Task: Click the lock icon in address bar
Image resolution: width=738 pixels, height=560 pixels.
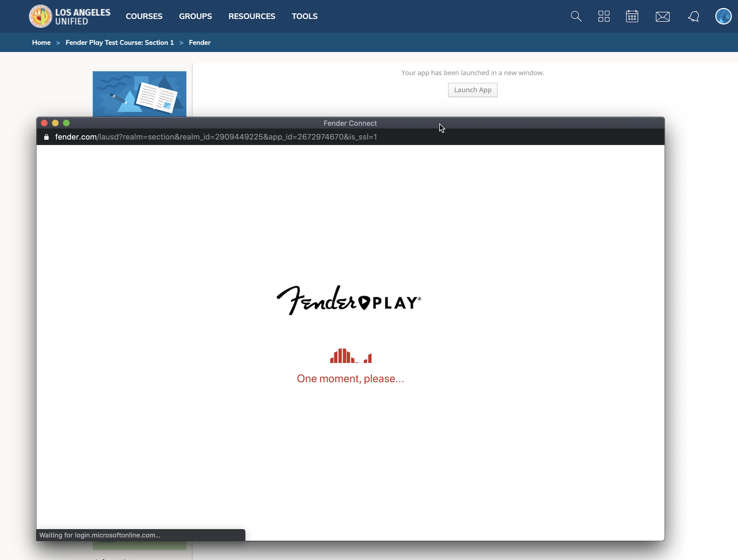Action: (x=46, y=137)
